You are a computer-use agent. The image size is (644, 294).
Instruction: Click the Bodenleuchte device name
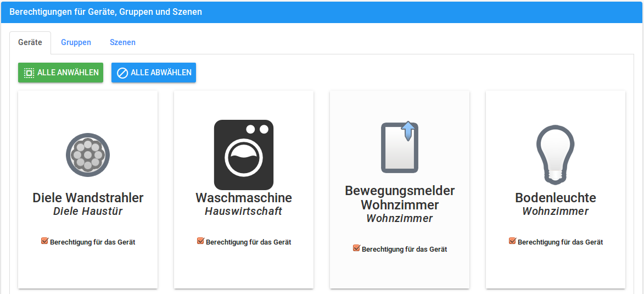[x=555, y=197]
